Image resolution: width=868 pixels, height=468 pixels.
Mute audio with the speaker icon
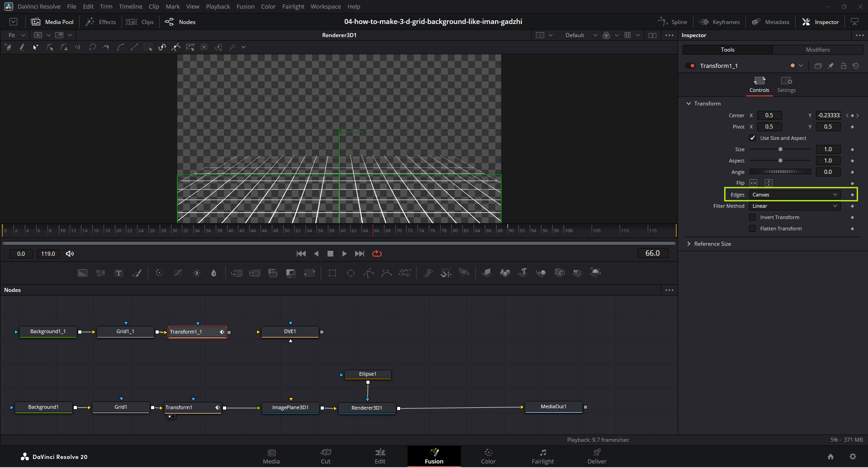pos(70,253)
